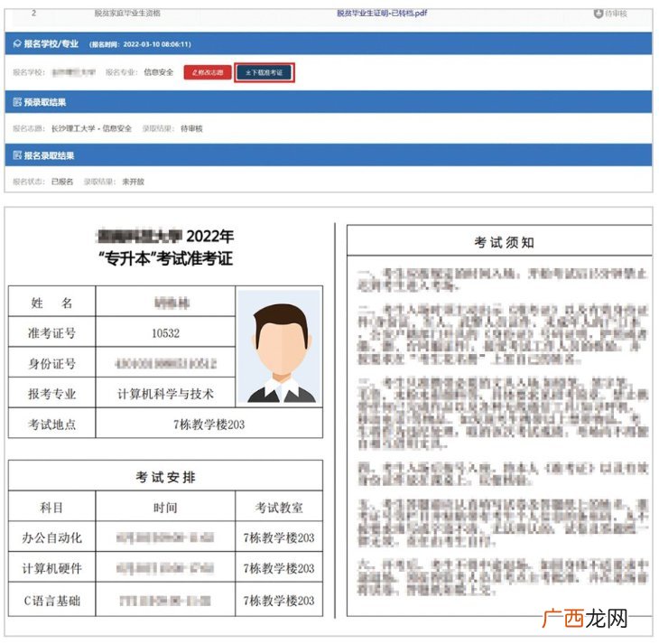
Task: Click the 身份证号 label cell
Action: coord(51,363)
